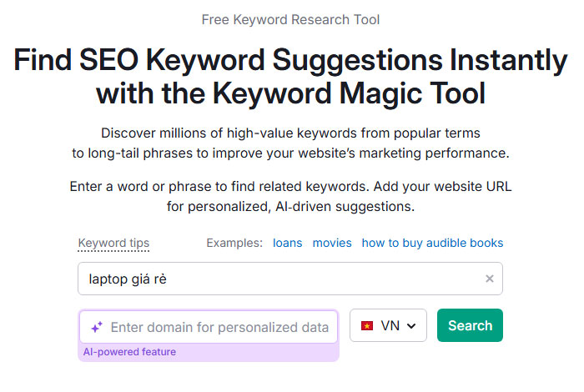Image resolution: width=584 pixels, height=392 pixels.
Task: Click the Vietnam flag icon
Action: [x=367, y=326]
